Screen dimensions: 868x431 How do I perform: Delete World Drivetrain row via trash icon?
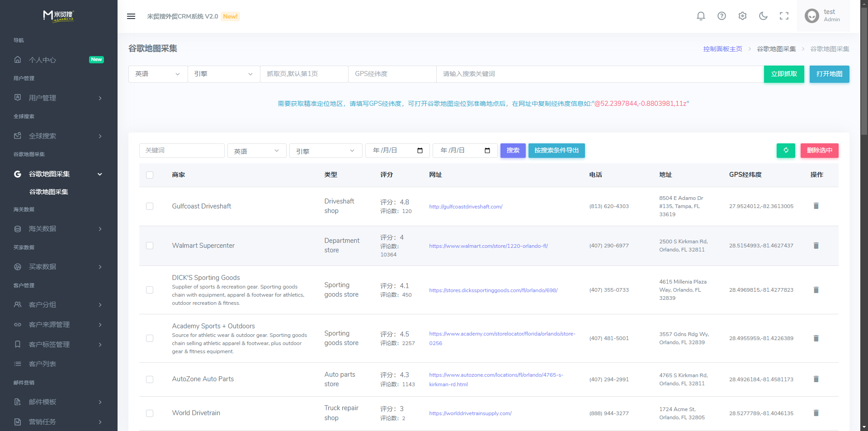click(816, 413)
